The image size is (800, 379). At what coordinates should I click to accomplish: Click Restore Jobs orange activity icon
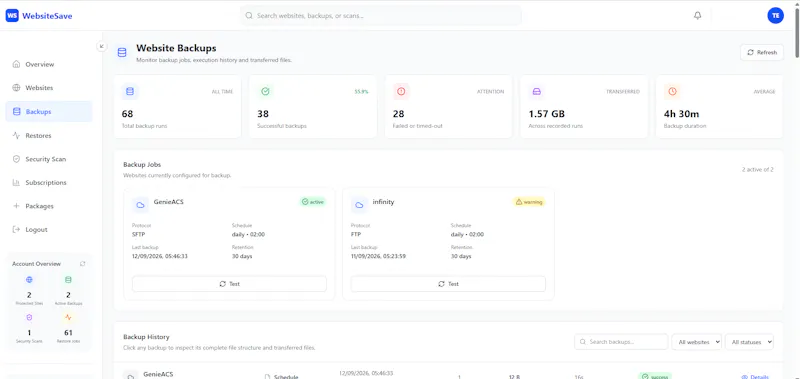click(68, 317)
